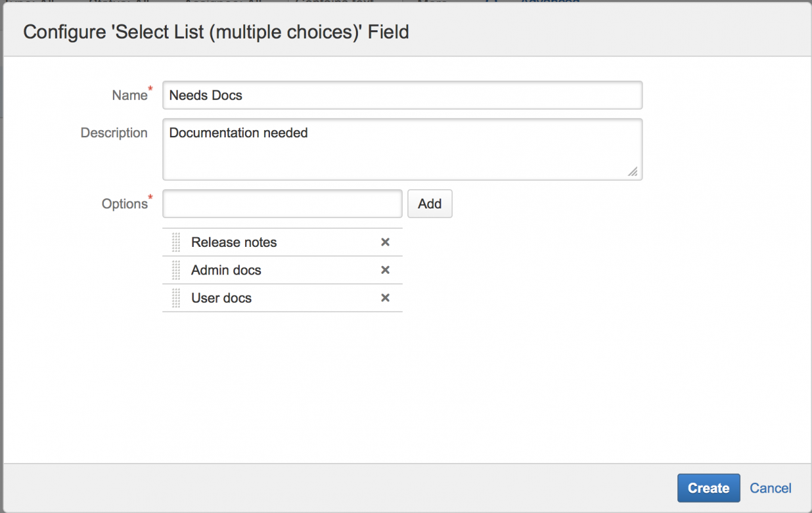Click the Name field label
This screenshot has width=812, height=513.
point(130,95)
